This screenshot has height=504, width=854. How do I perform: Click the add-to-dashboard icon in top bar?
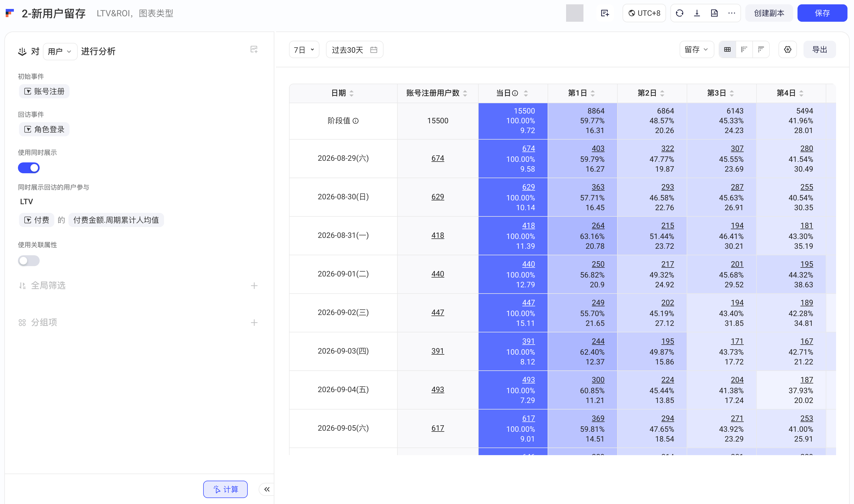[605, 13]
